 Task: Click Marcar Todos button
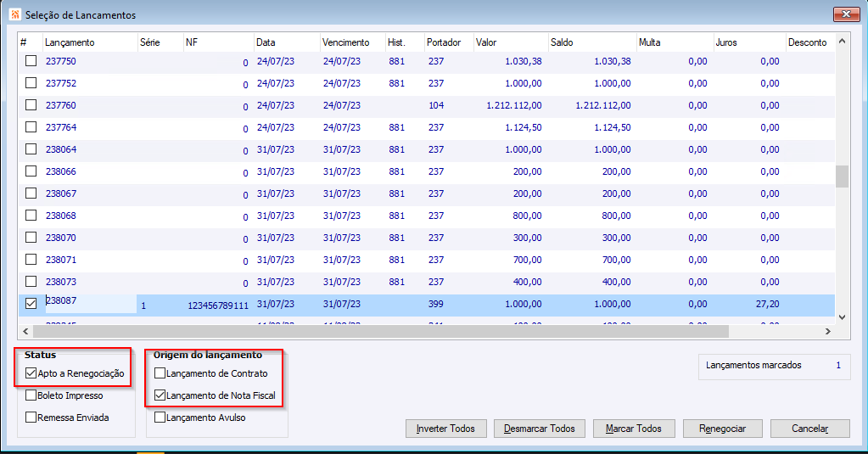(x=634, y=429)
